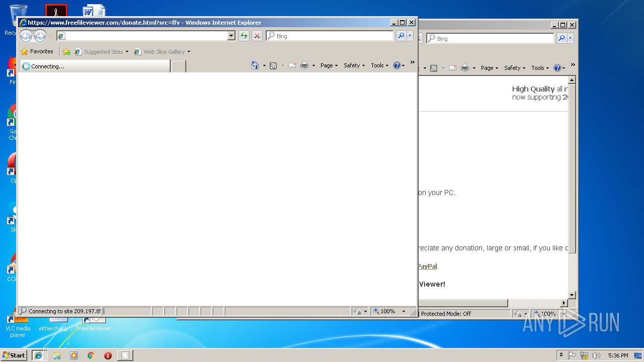The image size is (644, 362).
Task: Click the Print icon in back IE window
Action: [465, 68]
